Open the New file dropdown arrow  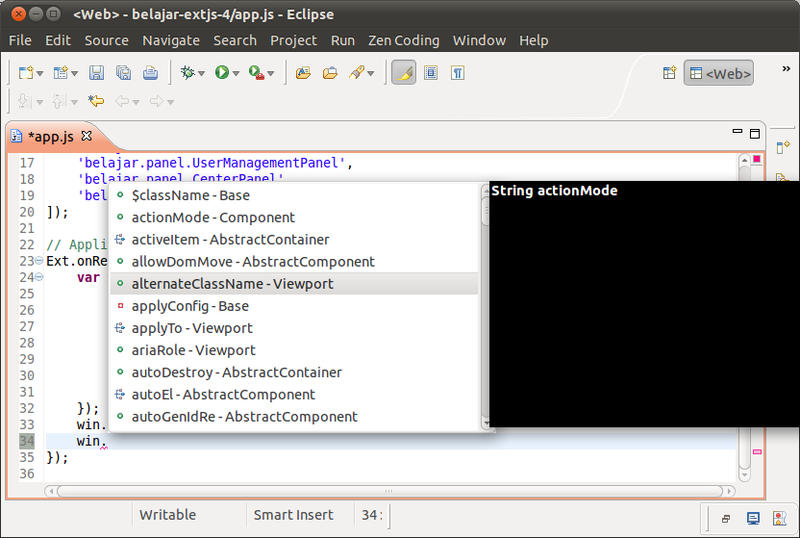point(40,74)
